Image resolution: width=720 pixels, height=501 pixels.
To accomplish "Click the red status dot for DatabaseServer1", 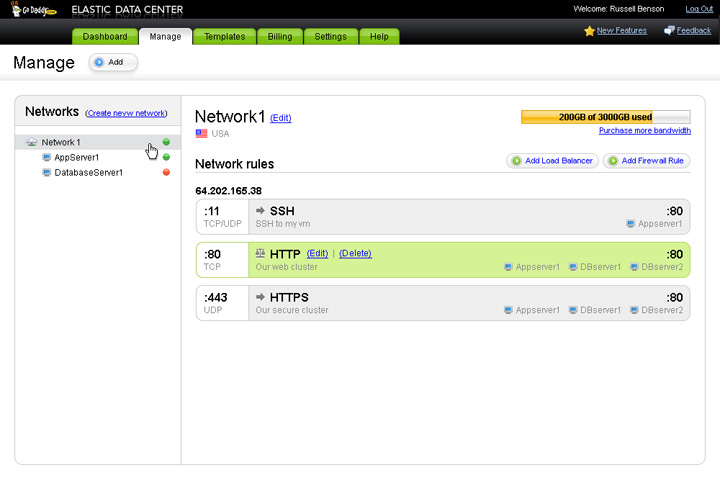I will [x=166, y=172].
